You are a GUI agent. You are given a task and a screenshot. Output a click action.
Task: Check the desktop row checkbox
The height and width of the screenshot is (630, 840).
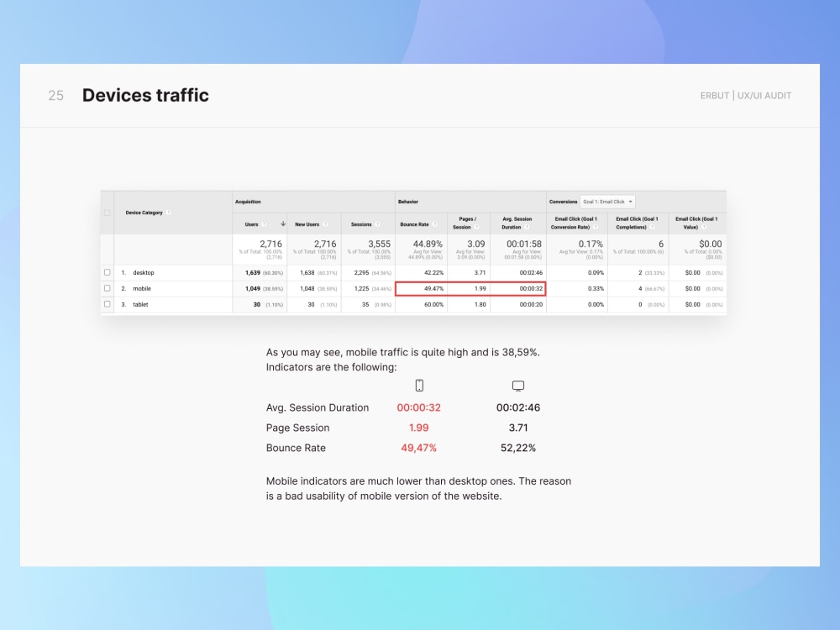pos(108,273)
